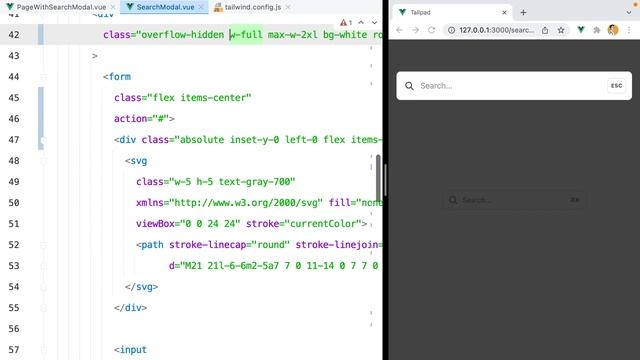
Task: Close the tailwind.config.js tab
Action: coord(288,7)
